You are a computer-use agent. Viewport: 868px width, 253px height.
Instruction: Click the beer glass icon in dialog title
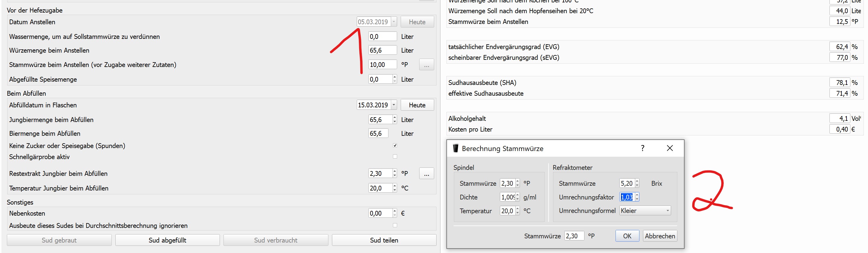(455, 148)
